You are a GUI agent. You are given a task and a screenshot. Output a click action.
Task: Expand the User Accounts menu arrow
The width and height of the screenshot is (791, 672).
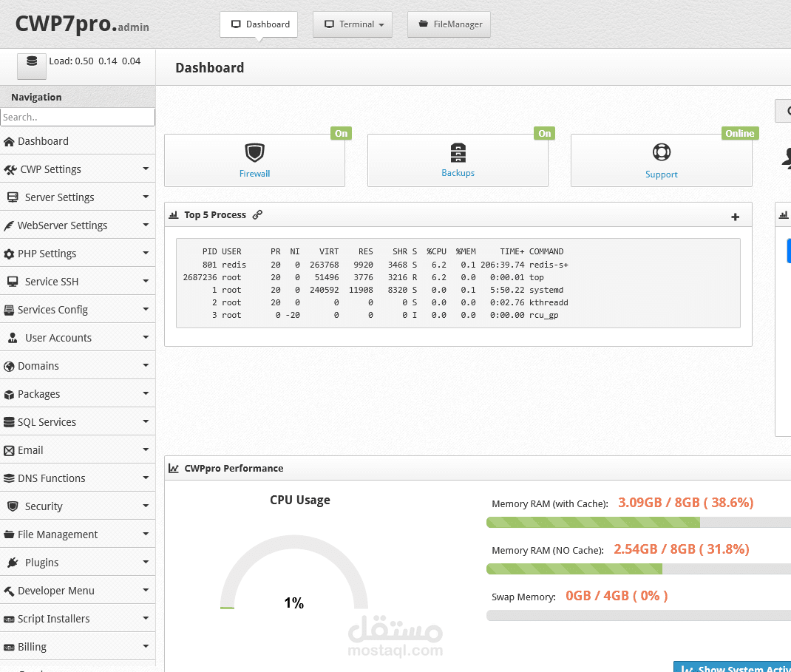point(146,337)
